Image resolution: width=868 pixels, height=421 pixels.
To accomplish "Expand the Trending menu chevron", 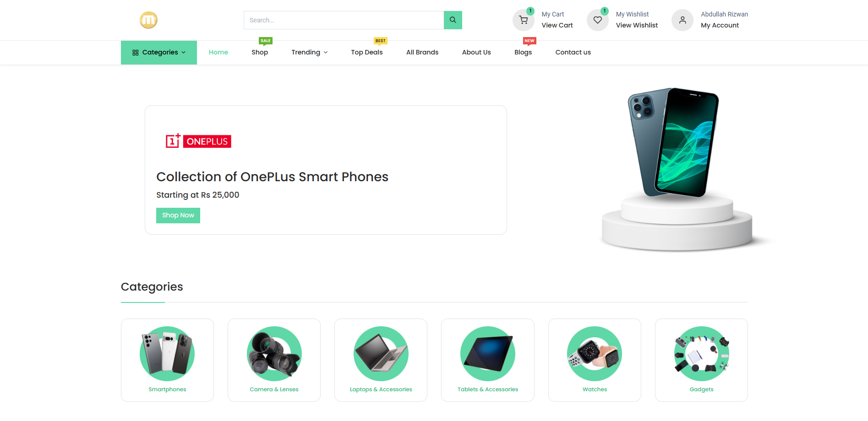I will [x=326, y=53].
